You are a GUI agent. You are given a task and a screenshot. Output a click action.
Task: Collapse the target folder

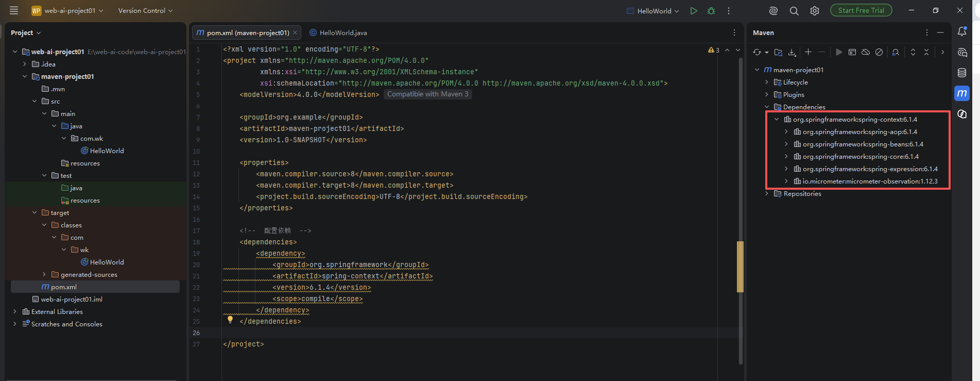pos(35,212)
